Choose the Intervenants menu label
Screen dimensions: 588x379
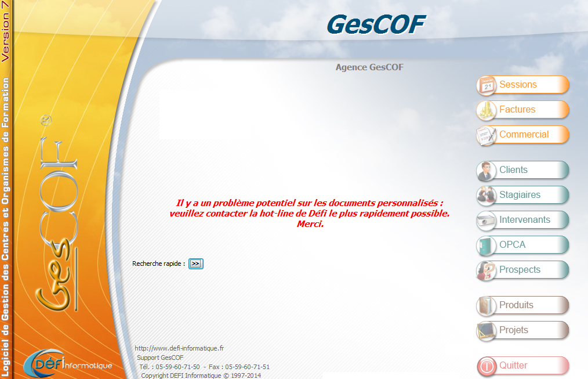point(524,220)
